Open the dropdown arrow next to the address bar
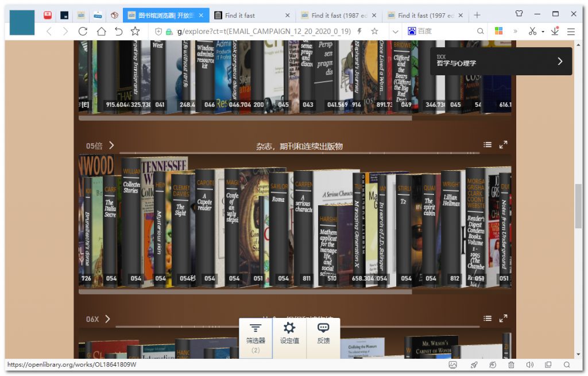588x376 pixels. 394,32
